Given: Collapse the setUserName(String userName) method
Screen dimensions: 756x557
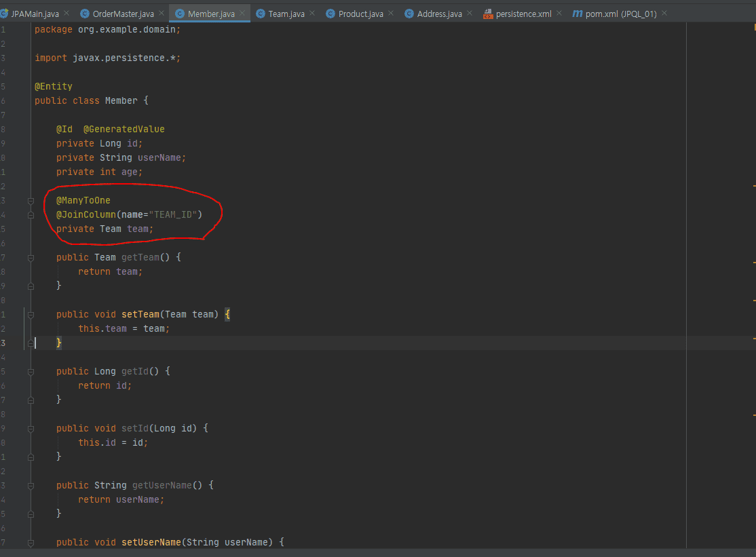Looking at the screenshot, I should [x=31, y=543].
